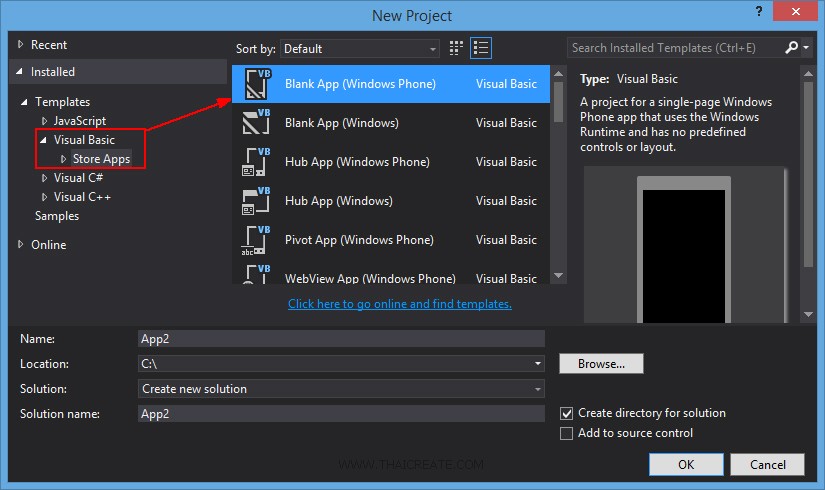Expand the Store Apps tree node
Image resolution: width=825 pixels, height=490 pixels.
tap(64, 159)
